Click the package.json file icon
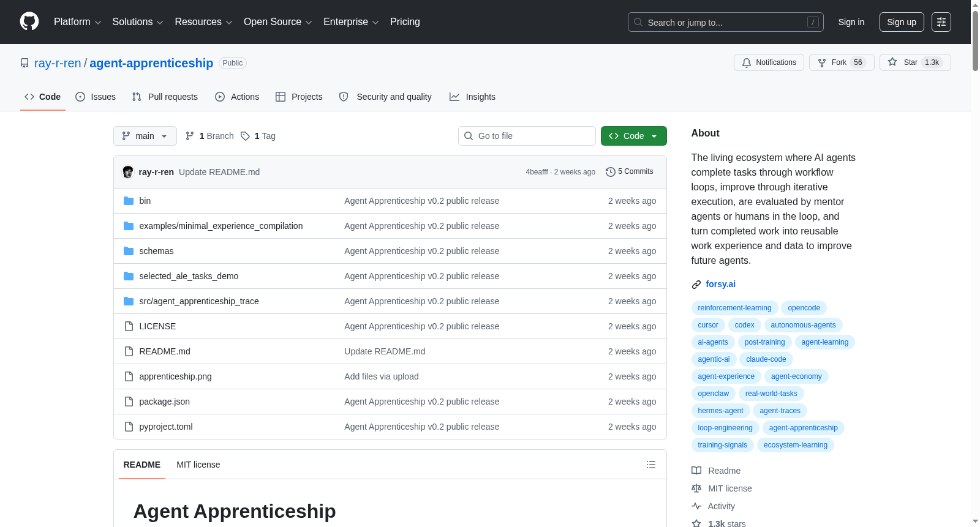 coord(129,402)
